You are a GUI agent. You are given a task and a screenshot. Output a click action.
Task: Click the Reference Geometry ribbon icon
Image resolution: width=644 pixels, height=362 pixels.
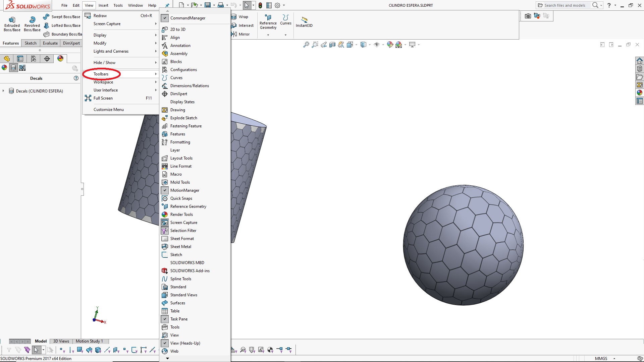[x=268, y=17]
